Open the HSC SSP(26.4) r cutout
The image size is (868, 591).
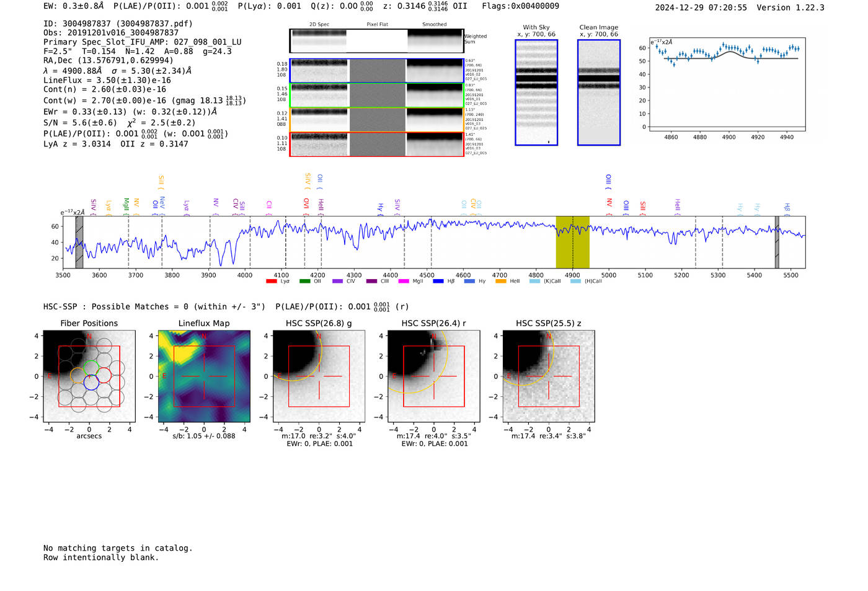pyautogui.click(x=434, y=376)
